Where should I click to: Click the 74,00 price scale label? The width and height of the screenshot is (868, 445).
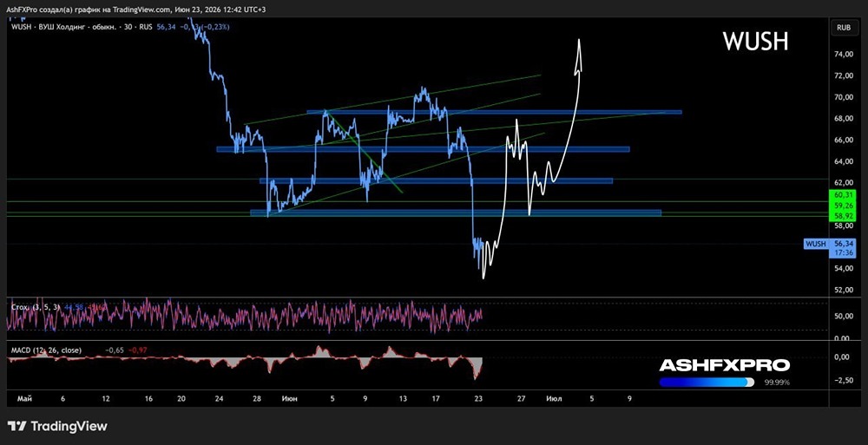tap(843, 55)
